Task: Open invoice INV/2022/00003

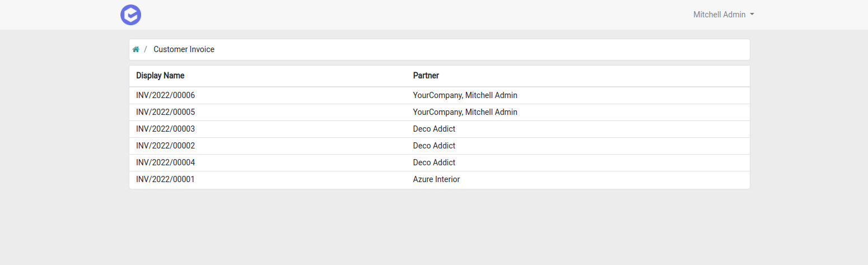Action: [x=165, y=129]
